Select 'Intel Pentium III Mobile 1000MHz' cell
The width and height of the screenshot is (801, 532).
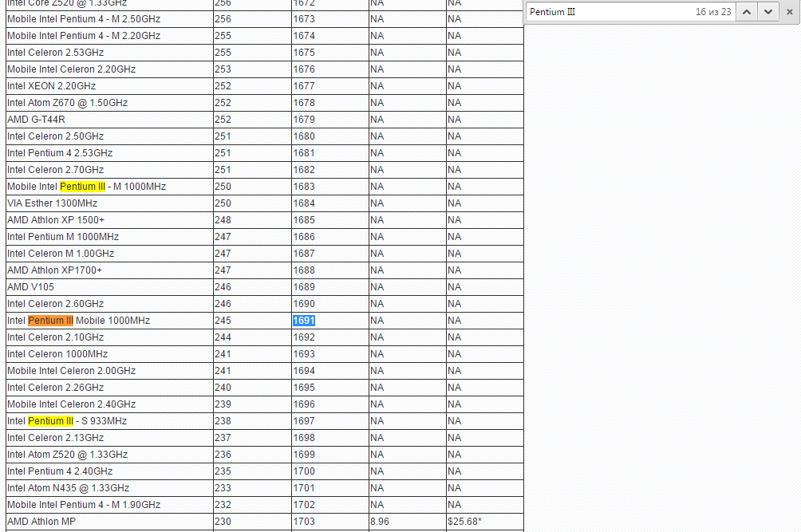point(109,321)
